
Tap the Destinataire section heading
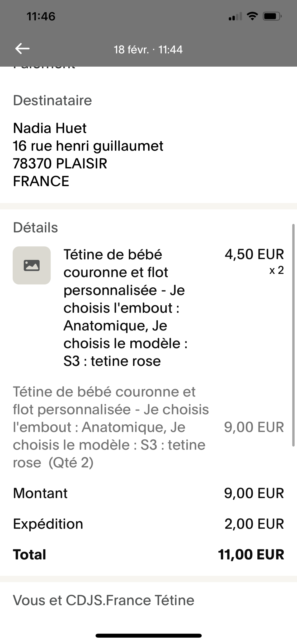(x=52, y=100)
